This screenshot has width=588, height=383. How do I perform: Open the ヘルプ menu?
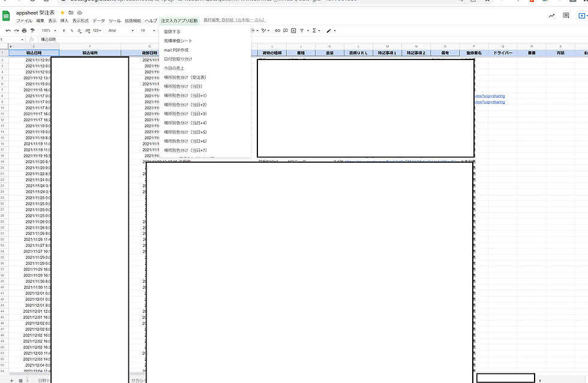click(x=151, y=20)
